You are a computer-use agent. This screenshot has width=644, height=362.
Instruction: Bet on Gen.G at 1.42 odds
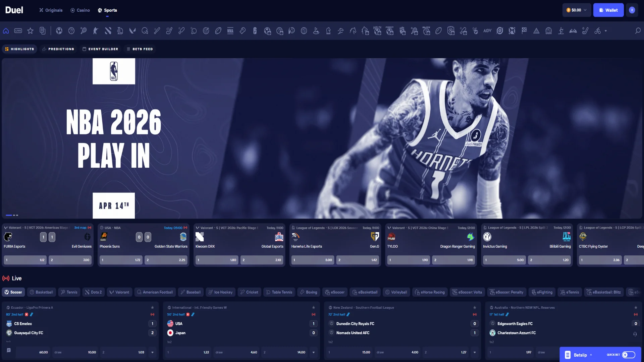(x=358, y=260)
